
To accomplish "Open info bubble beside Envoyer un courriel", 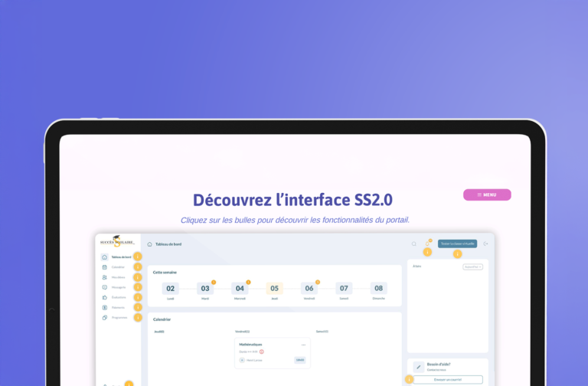I will point(409,379).
